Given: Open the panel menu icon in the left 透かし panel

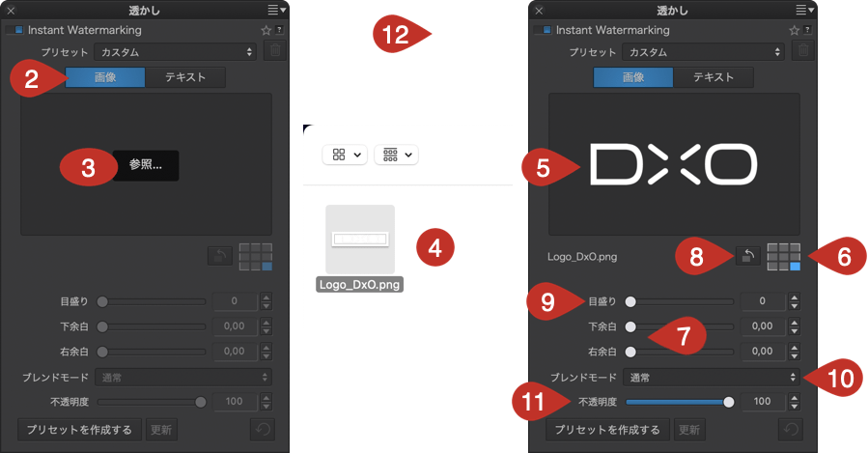Looking at the screenshot, I should pos(277,10).
